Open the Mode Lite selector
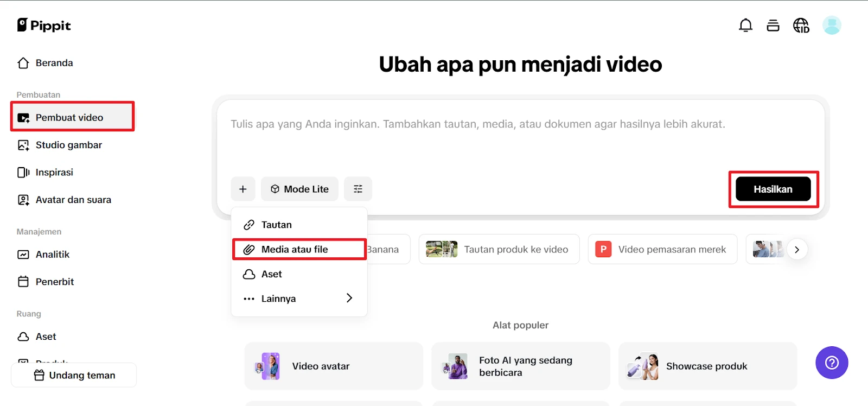The width and height of the screenshot is (868, 406). click(299, 189)
